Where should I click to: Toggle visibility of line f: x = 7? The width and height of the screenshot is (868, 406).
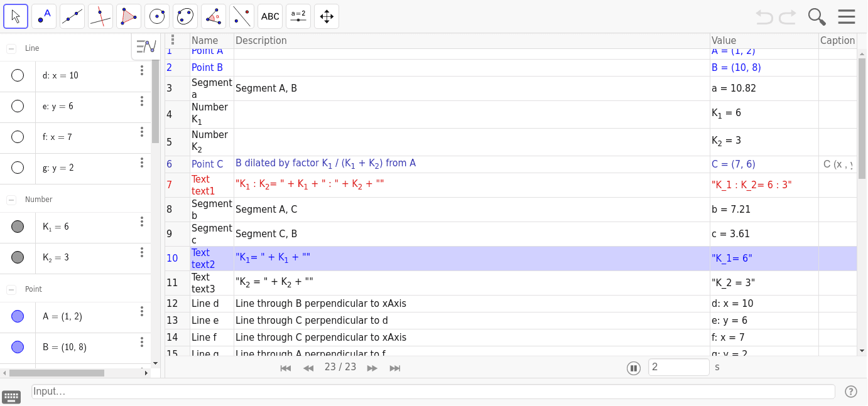(x=18, y=137)
